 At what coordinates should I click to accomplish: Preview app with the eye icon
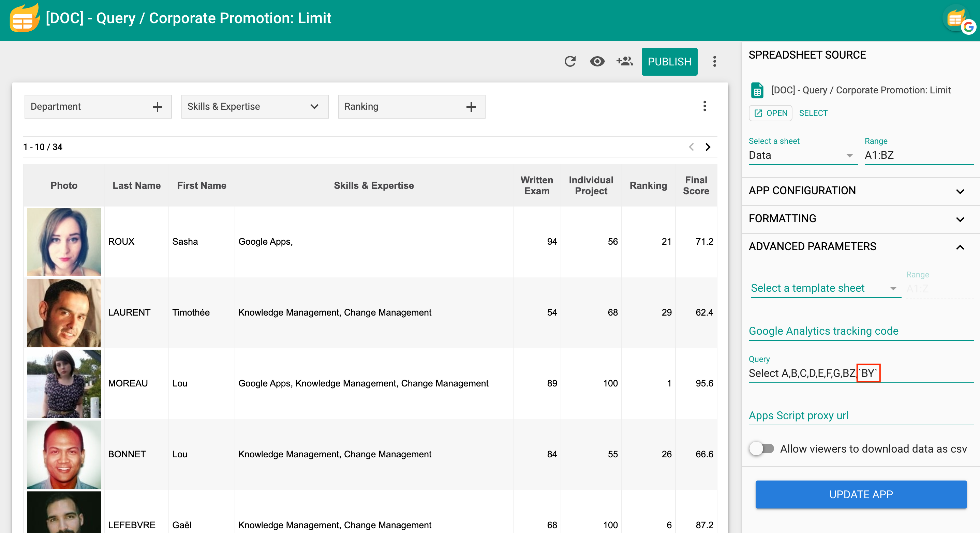[x=597, y=61]
